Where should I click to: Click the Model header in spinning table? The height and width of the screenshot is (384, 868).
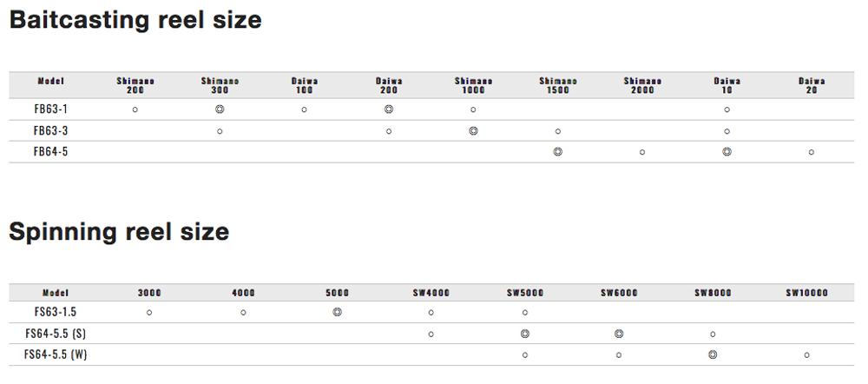coord(54,293)
